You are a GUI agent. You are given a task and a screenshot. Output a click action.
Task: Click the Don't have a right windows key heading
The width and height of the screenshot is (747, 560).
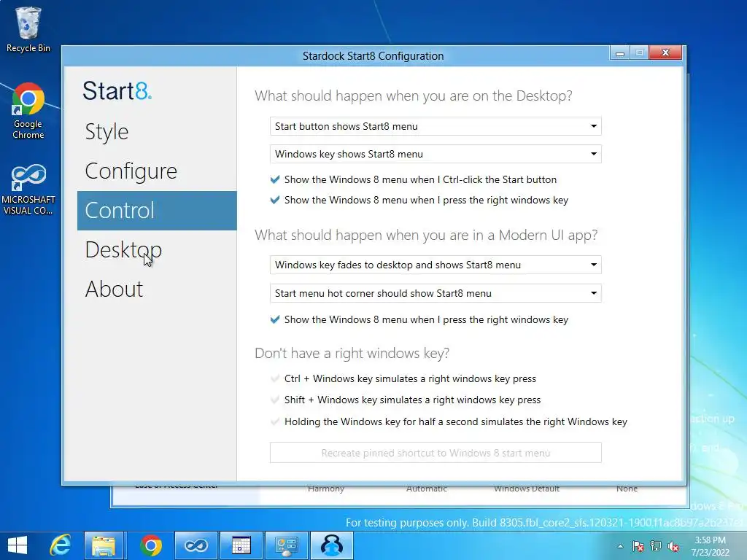[x=352, y=354]
